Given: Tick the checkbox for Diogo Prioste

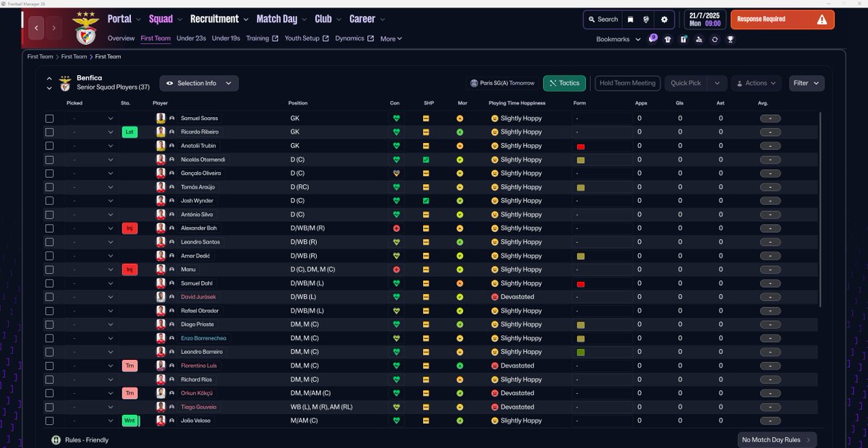Looking at the screenshot, I should [49, 324].
